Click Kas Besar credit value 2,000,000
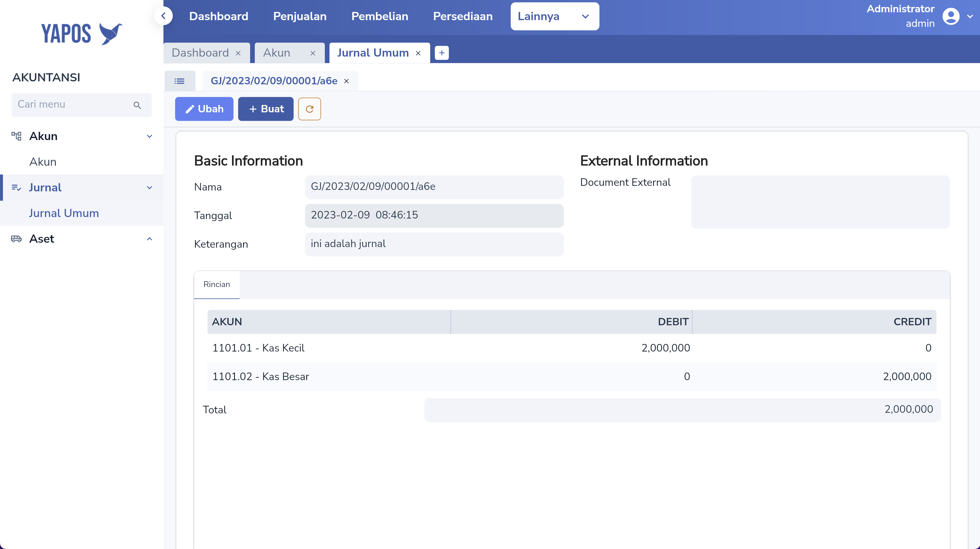This screenshot has height=549, width=980. click(x=907, y=377)
